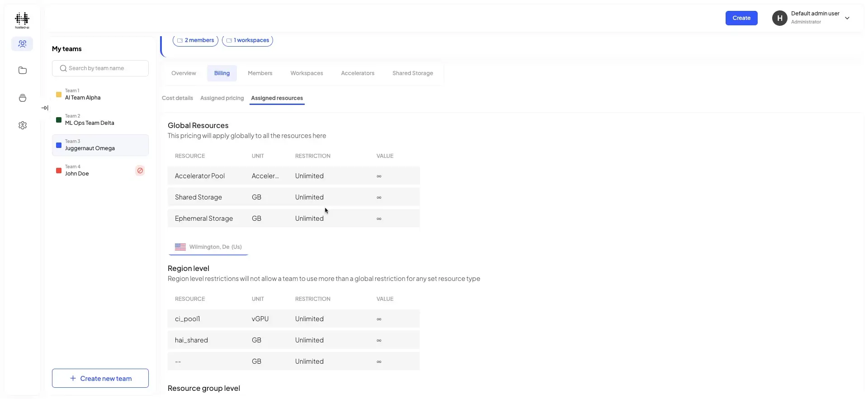The width and height of the screenshot is (868, 399).
Task: Open the folder sidebar icon
Action: (x=23, y=71)
